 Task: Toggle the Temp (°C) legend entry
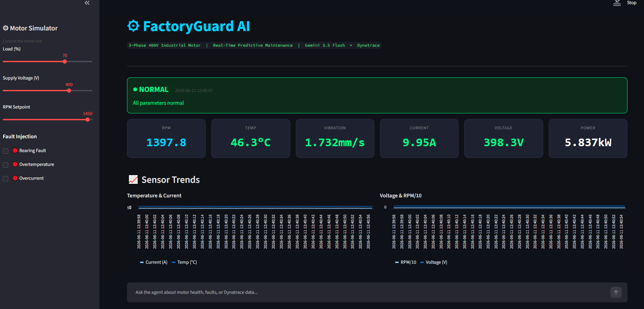[x=184, y=262]
